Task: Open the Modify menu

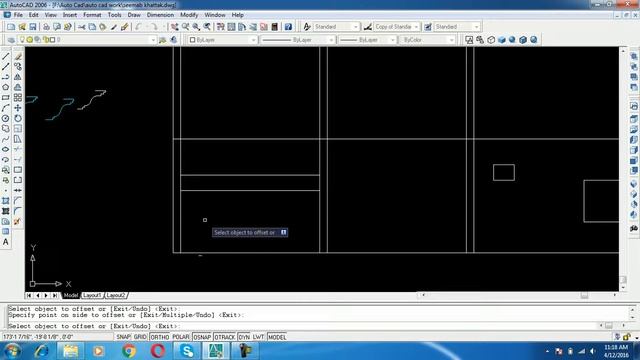Action: coord(189,15)
